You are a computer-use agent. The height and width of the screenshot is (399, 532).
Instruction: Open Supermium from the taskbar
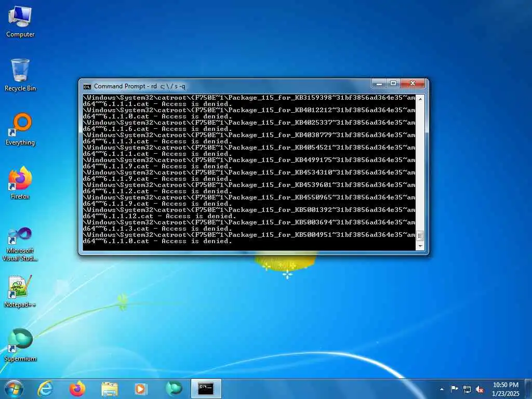174,389
